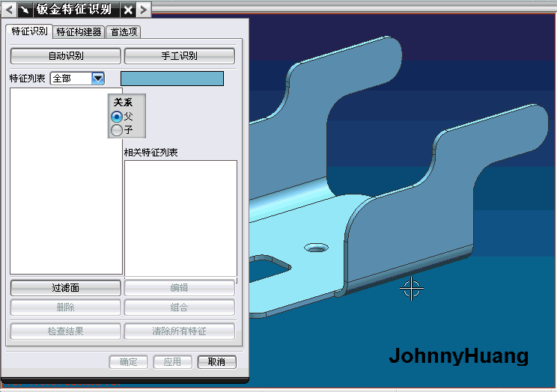Image resolution: width=557 pixels, height=392 pixels.
Task: Close the 钣金特征识别 dialog with X
Action: (128, 10)
